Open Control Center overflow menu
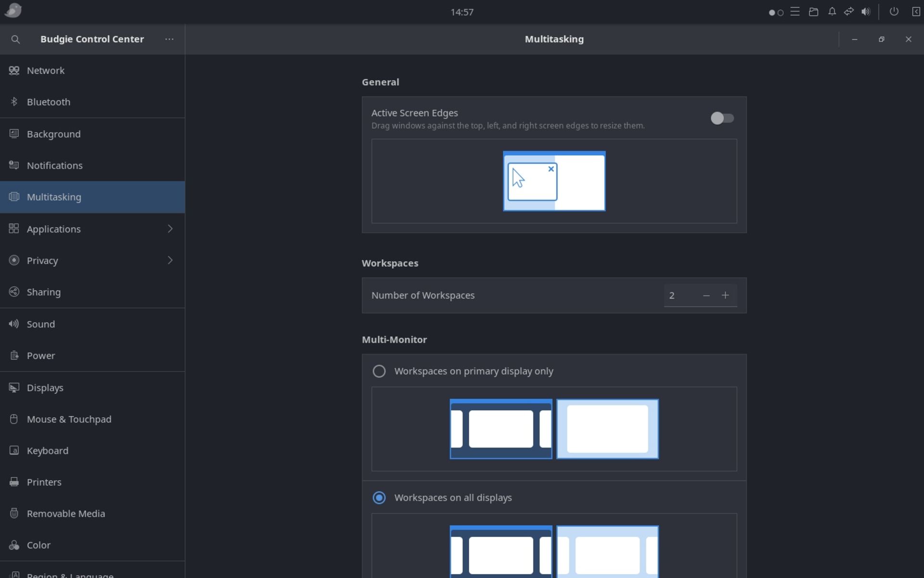 [169, 39]
